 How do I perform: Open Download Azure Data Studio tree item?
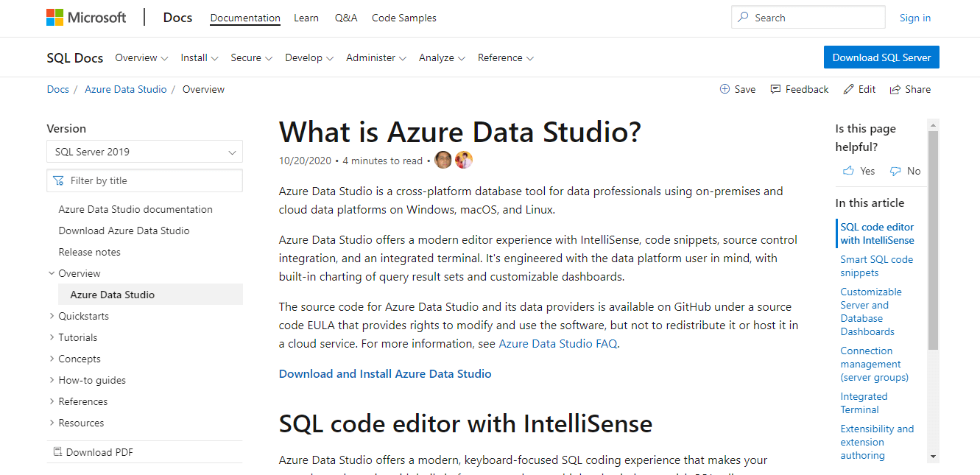pos(124,231)
